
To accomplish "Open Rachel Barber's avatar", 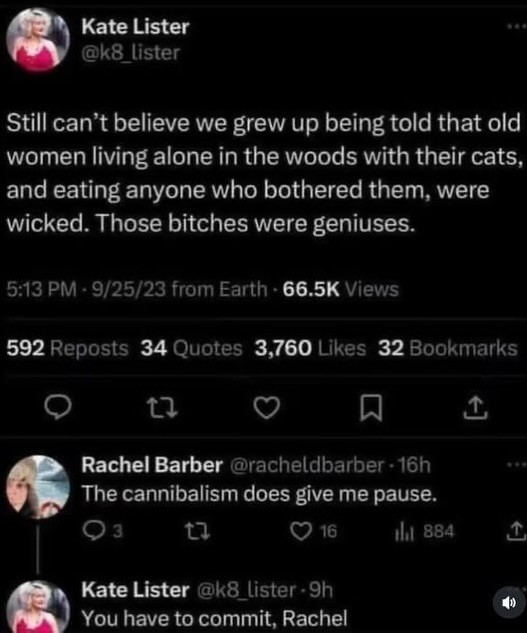I will click(38, 487).
